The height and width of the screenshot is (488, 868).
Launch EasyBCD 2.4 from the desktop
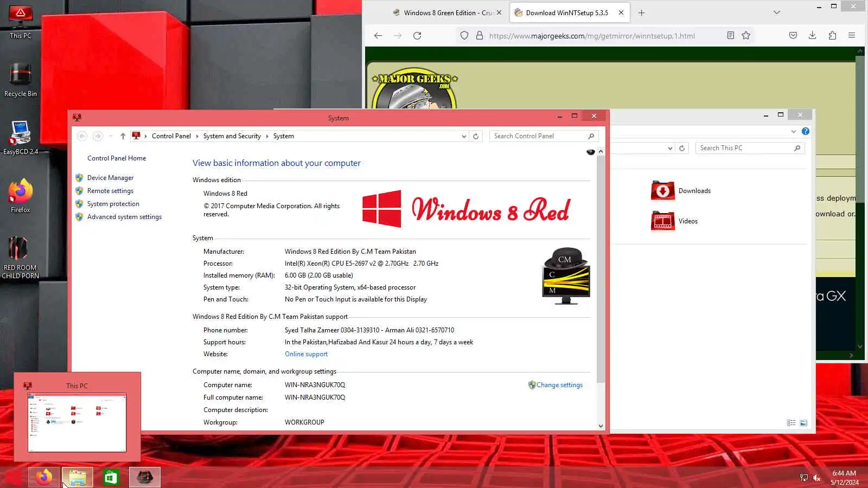coord(21,138)
